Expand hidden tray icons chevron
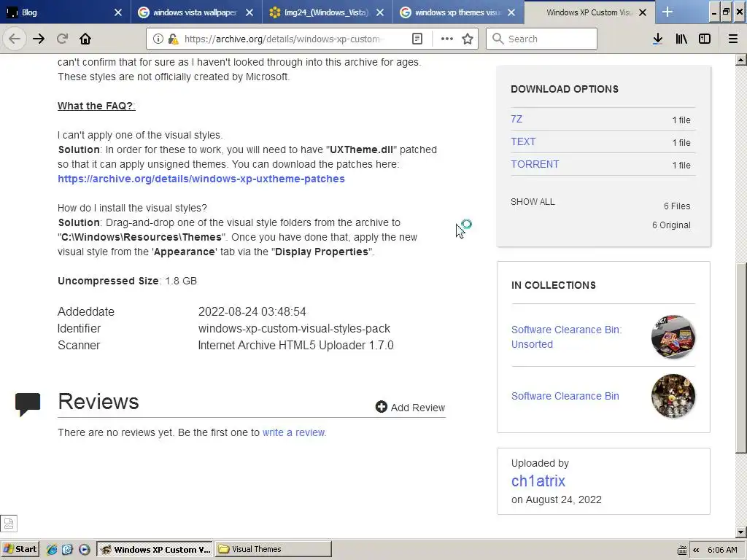 pyautogui.click(x=696, y=550)
